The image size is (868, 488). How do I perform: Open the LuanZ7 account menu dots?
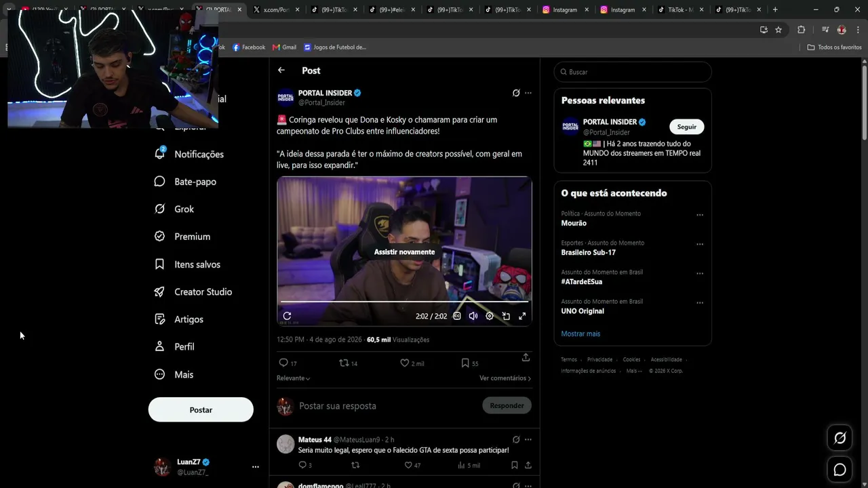[x=256, y=467]
